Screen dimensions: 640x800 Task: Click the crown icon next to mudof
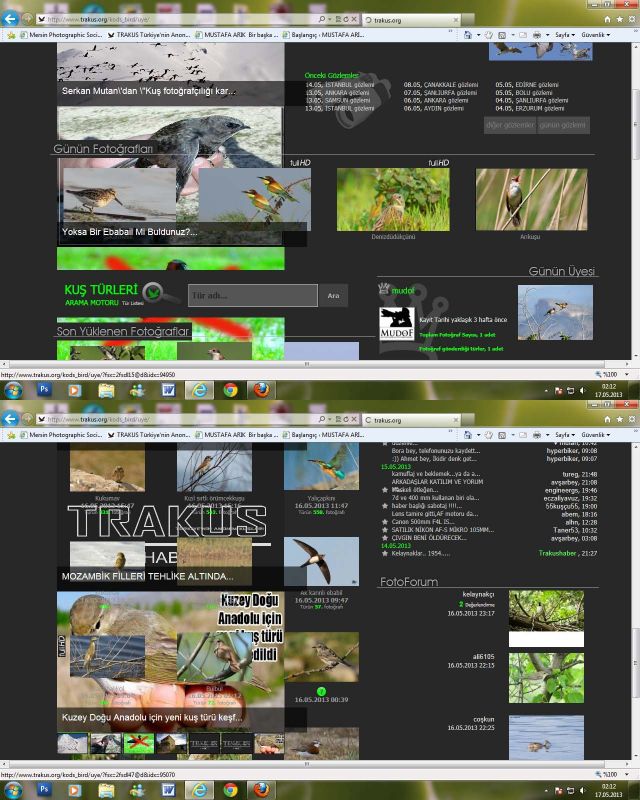383,289
